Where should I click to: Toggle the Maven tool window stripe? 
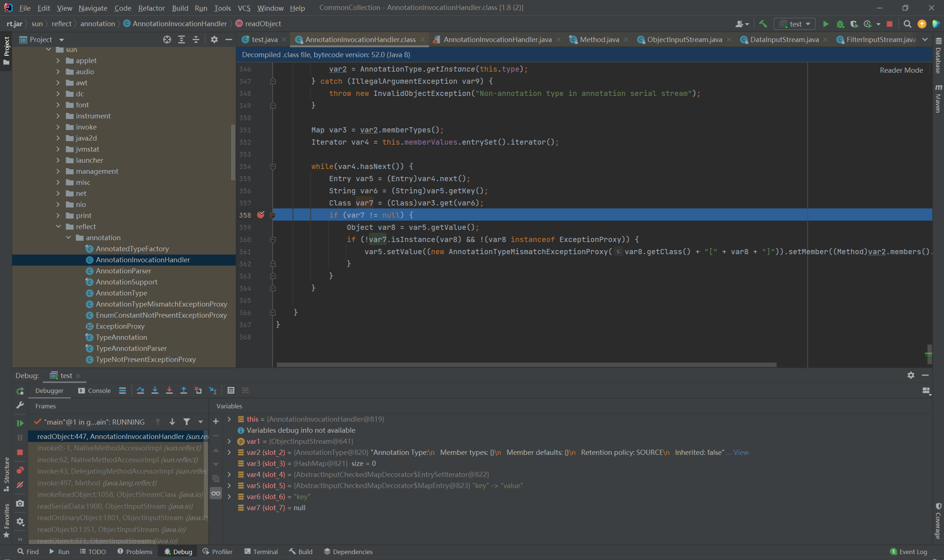(x=938, y=98)
